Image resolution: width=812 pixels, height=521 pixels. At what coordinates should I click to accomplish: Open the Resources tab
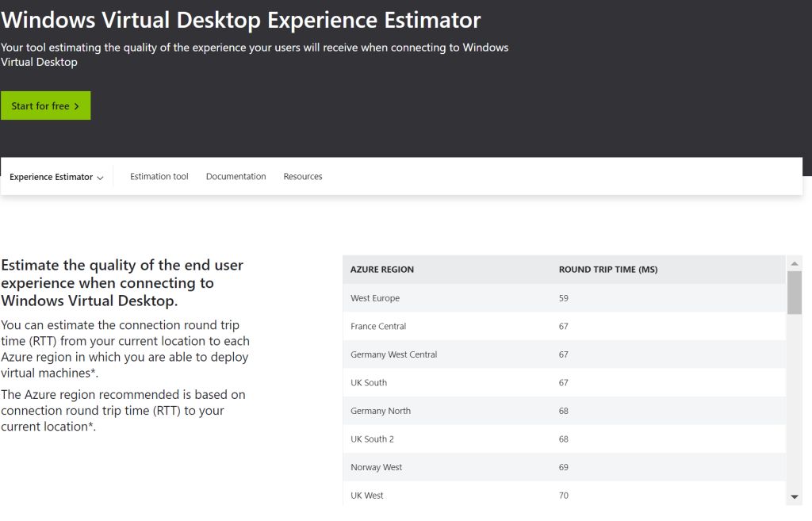coord(302,177)
